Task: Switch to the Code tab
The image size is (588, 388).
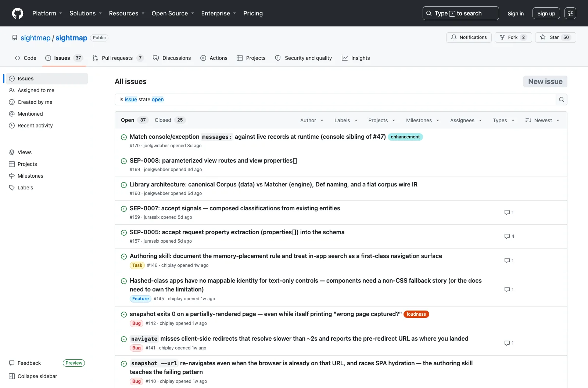Action: pyautogui.click(x=25, y=58)
